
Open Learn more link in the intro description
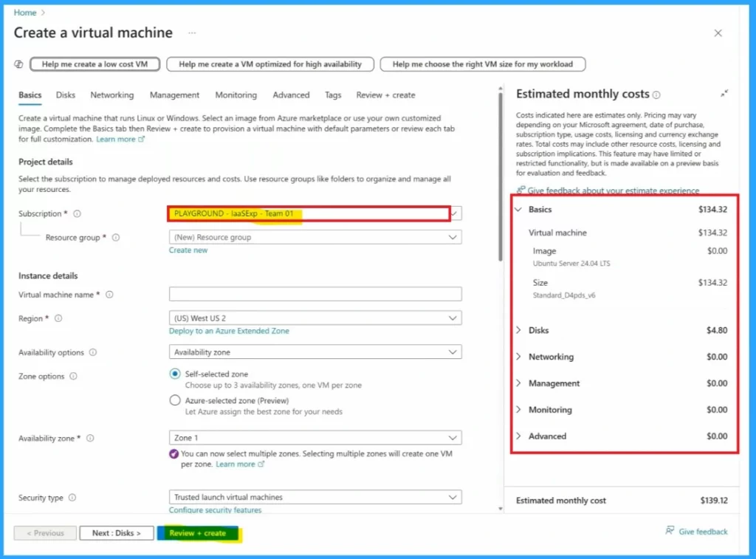116,139
